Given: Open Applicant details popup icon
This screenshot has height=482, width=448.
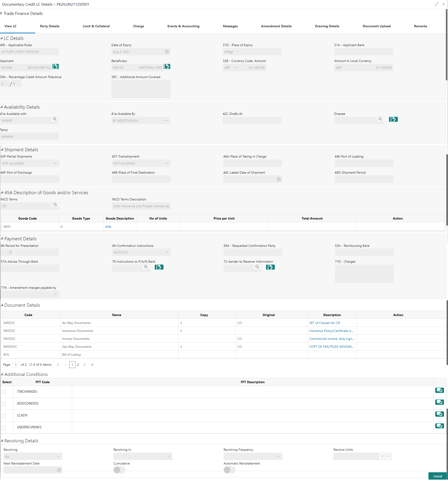Looking at the screenshot, I should click(56, 66).
